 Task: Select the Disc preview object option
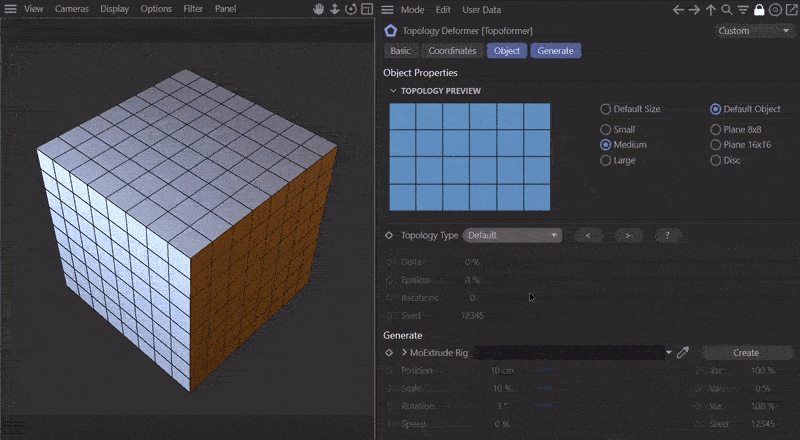click(x=715, y=160)
